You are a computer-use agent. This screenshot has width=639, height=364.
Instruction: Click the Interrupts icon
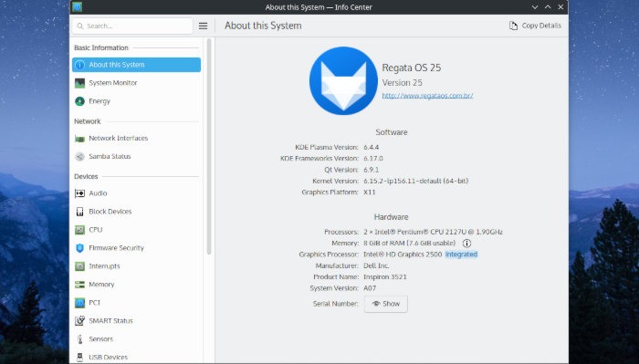(x=80, y=266)
